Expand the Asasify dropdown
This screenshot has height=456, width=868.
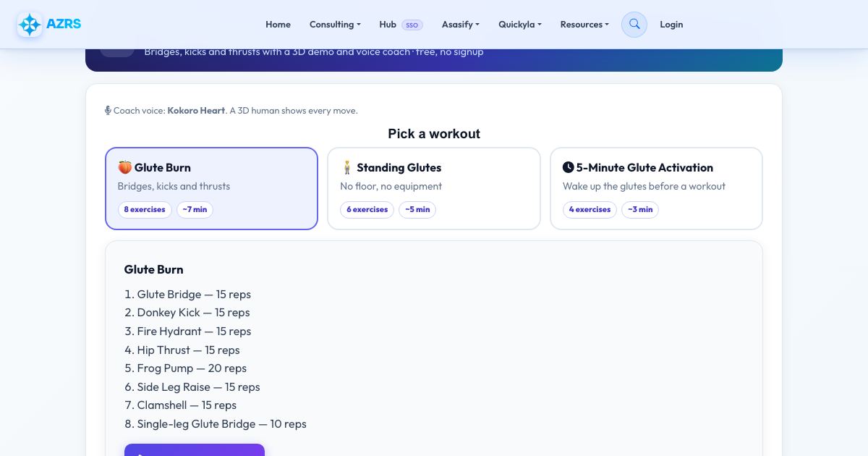[461, 25]
